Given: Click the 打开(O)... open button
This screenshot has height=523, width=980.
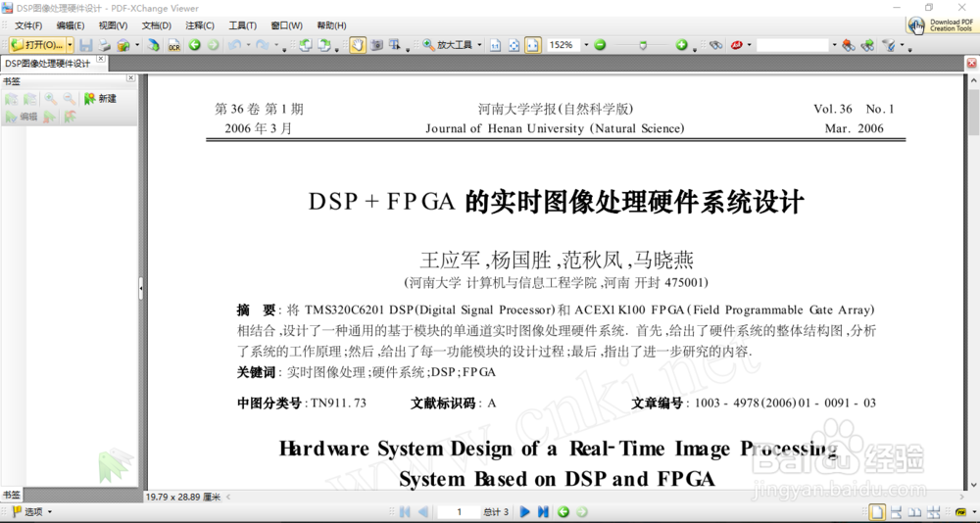Looking at the screenshot, I should [37, 45].
